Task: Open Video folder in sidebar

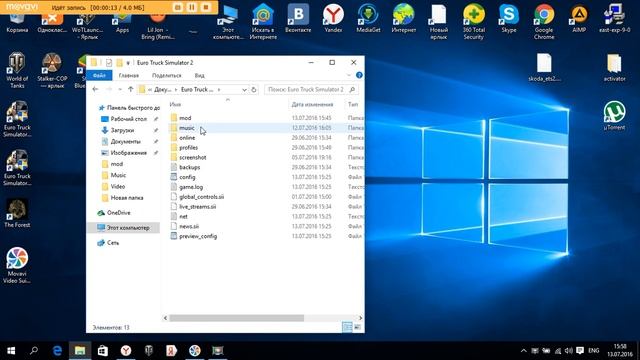Action: 118,187
